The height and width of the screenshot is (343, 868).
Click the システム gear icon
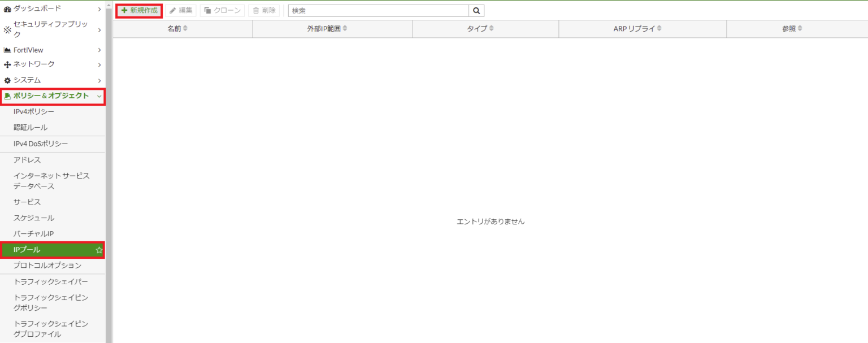(x=7, y=81)
